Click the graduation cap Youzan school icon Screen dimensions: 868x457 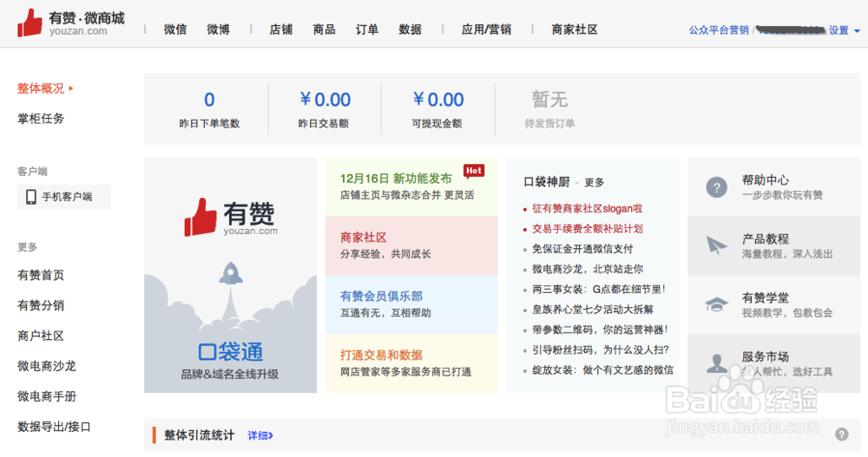(x=716, y=304)
